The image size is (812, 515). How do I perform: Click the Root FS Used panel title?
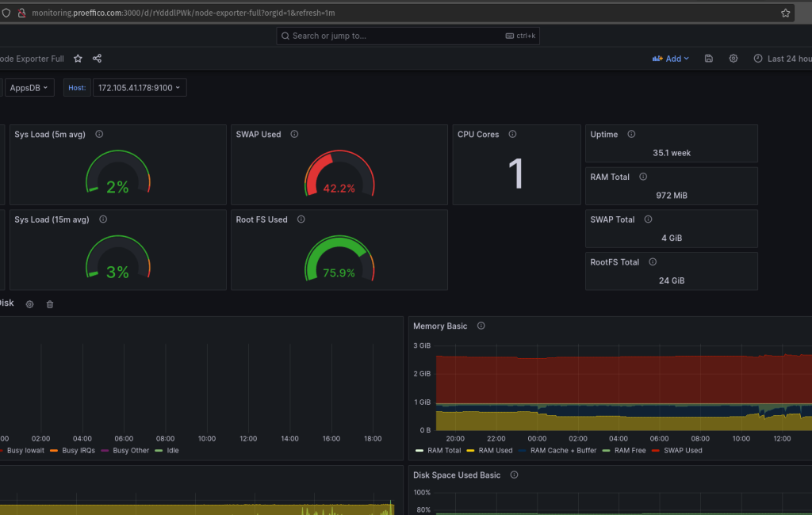tap(262, 219)
